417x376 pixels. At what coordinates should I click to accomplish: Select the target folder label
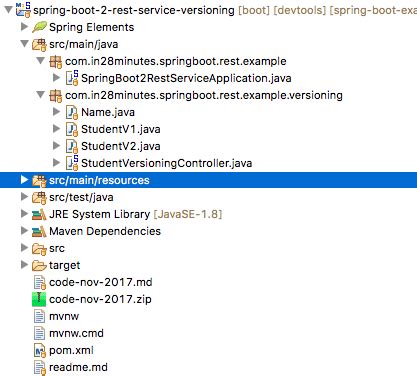(64, 265)
